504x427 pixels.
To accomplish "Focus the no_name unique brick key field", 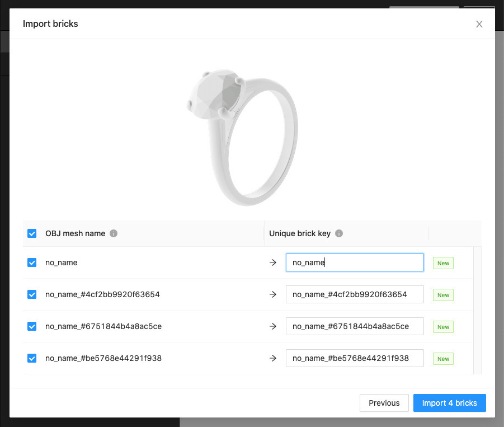I will click(x=354, y=262).
